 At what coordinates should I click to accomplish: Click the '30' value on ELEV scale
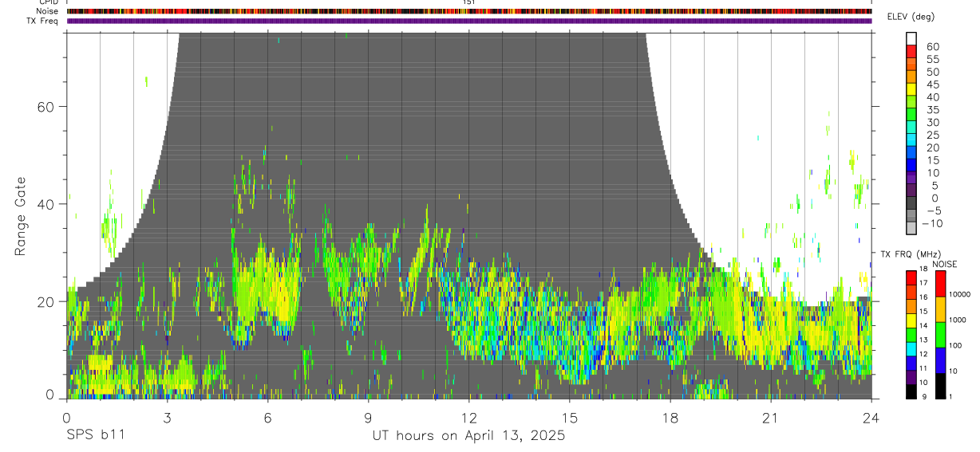(932, 122)
